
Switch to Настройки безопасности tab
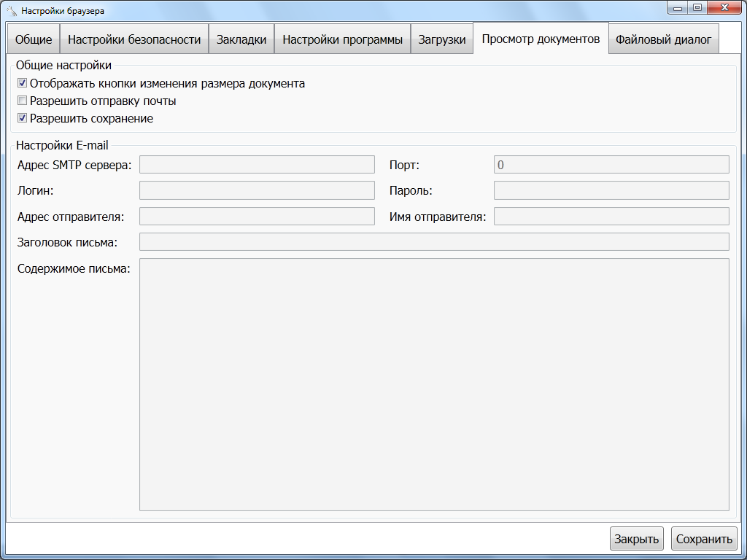tap(134, 40)
